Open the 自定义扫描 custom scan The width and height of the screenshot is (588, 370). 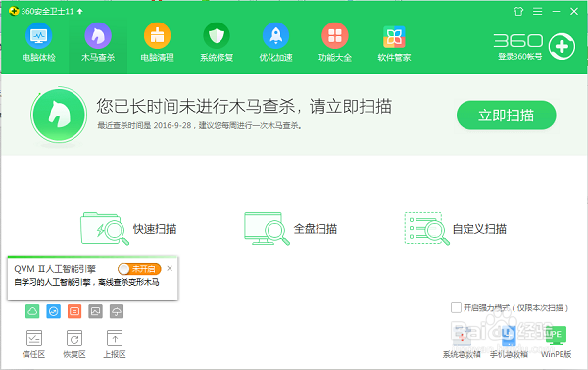pos(456,228)
